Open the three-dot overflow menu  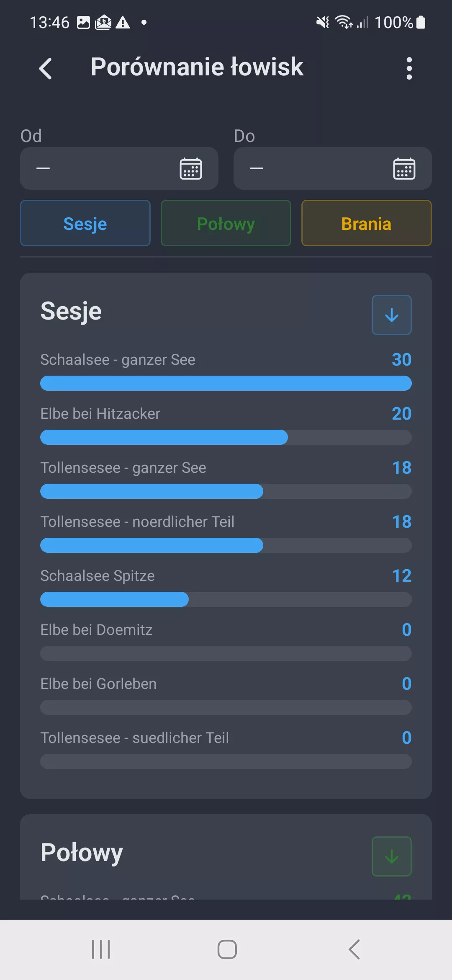[409, 68]
